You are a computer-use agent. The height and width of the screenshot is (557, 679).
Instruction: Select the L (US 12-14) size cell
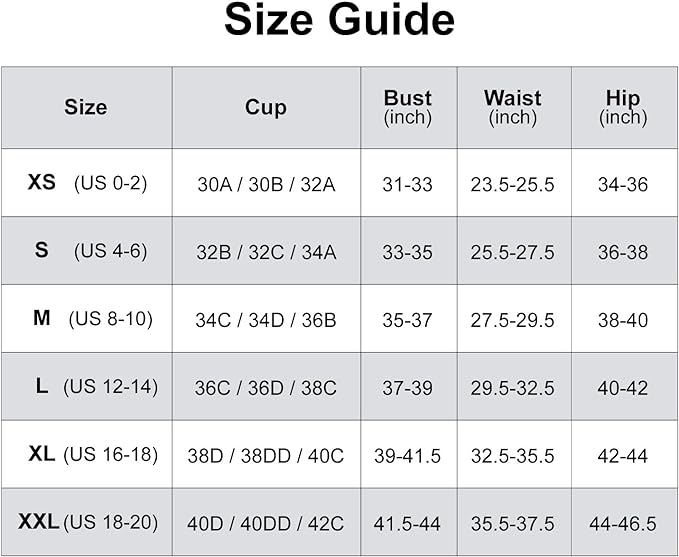[x=87, y=386]
